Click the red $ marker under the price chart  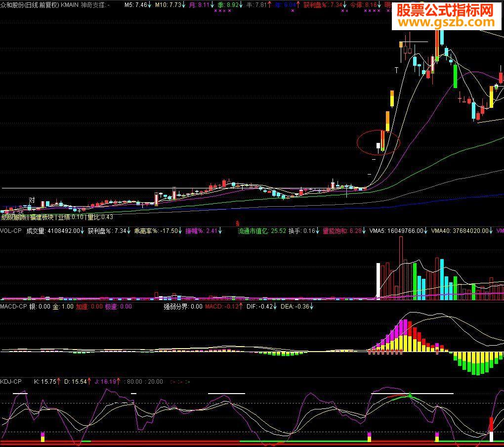tap(238, 223)
